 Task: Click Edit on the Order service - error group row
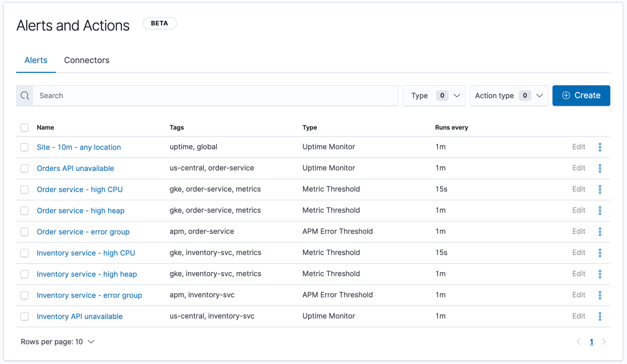tap(578, 231)
